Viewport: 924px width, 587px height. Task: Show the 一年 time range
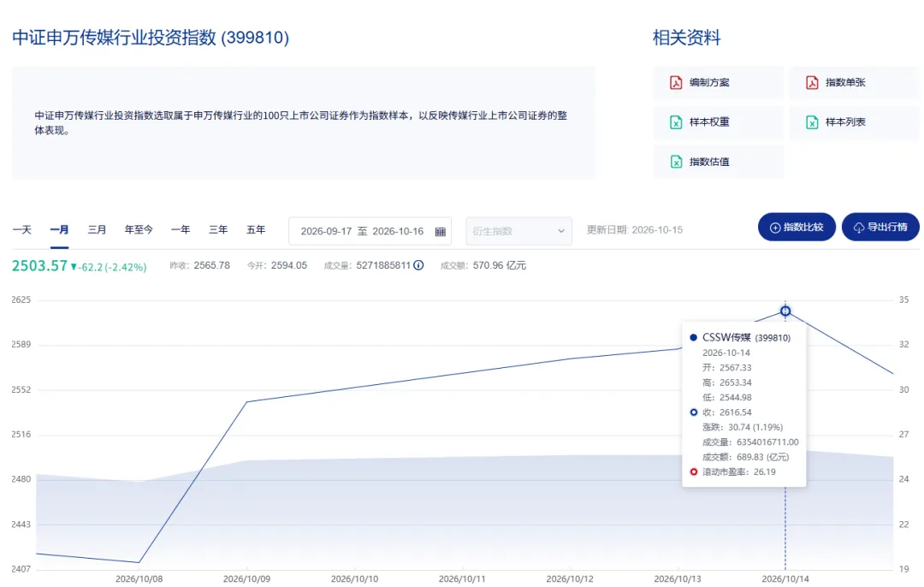(x=181, y=230)
